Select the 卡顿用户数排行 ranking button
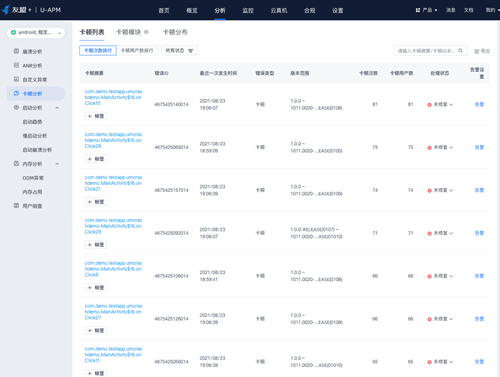The image size is (500, 377). (137, 50)
